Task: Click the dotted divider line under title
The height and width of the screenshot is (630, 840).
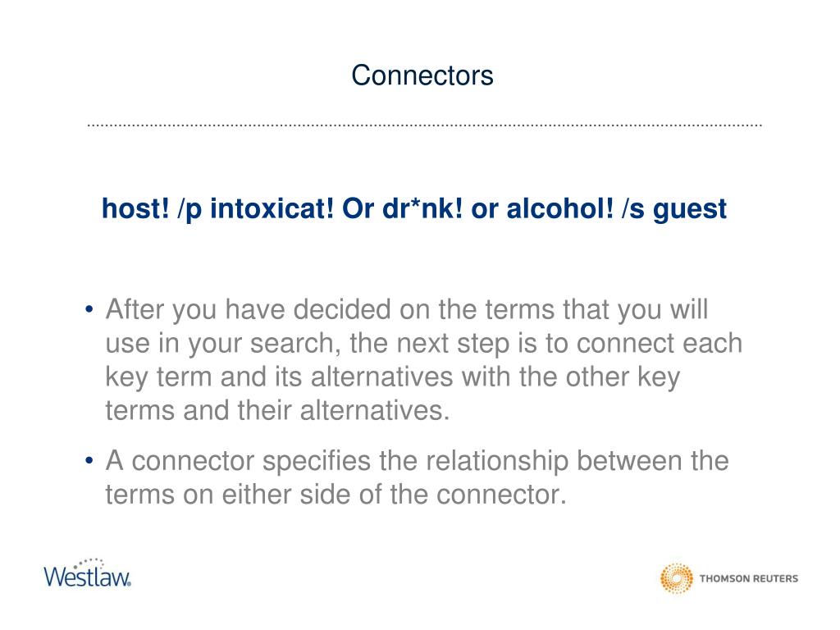Action: [x=424, y=126]
